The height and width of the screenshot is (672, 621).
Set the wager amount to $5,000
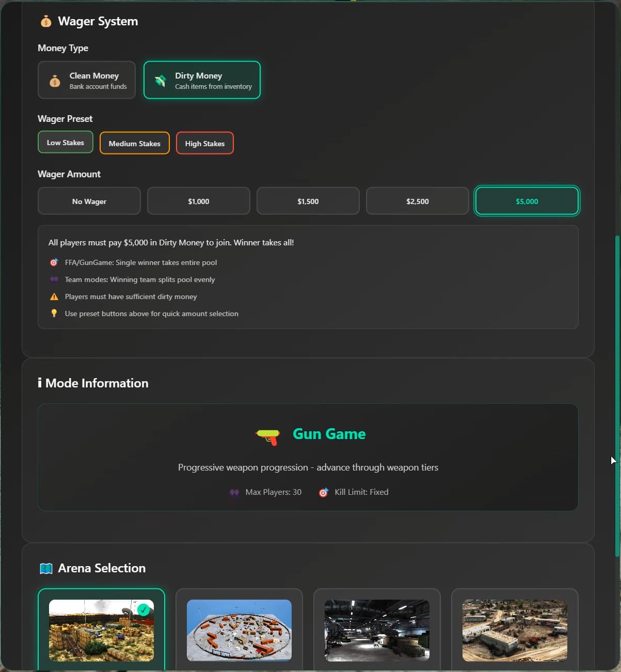pos(527,201)
